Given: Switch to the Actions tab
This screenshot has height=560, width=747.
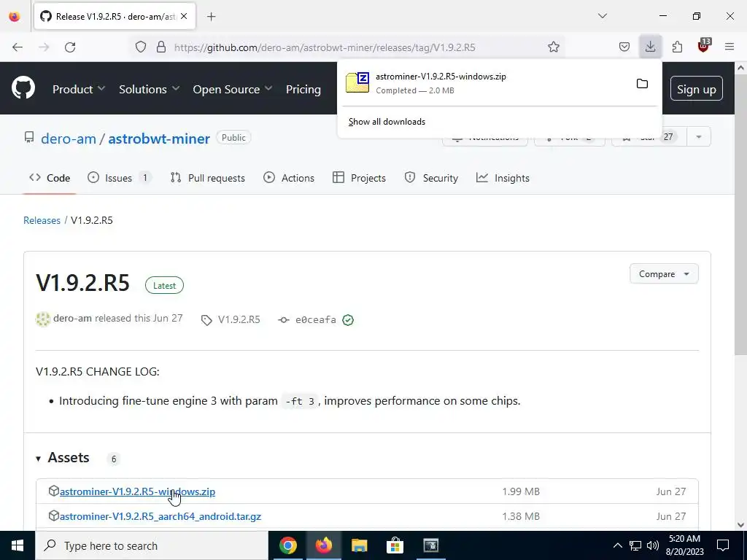Looking at the screenshot, I should (289, 178).
